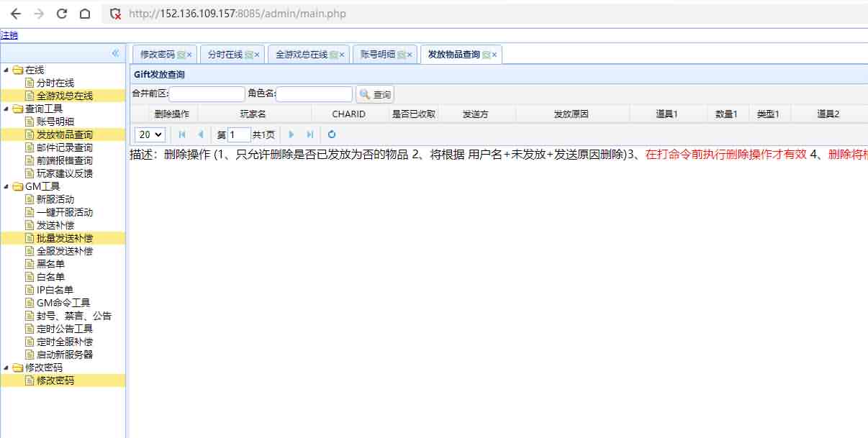The width and height of the screenshot is (868, 438).
Task: Open the page size dropdown showing 20
Action: tap(149, 134)
